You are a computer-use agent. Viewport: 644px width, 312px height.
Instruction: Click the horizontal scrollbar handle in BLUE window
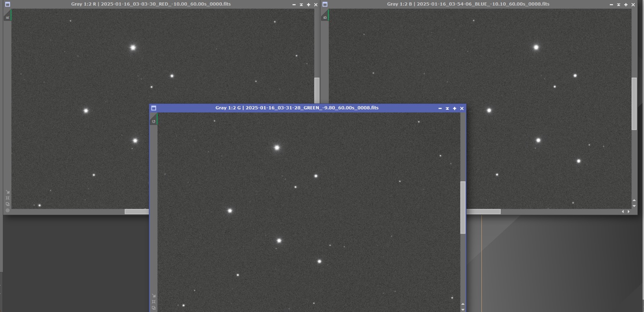[483, 211]
